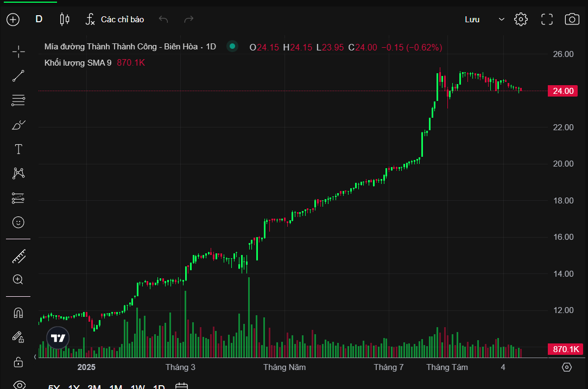Click the Tháng 7 time axis label
Viewport: 588px width, 389px height.
389,367
